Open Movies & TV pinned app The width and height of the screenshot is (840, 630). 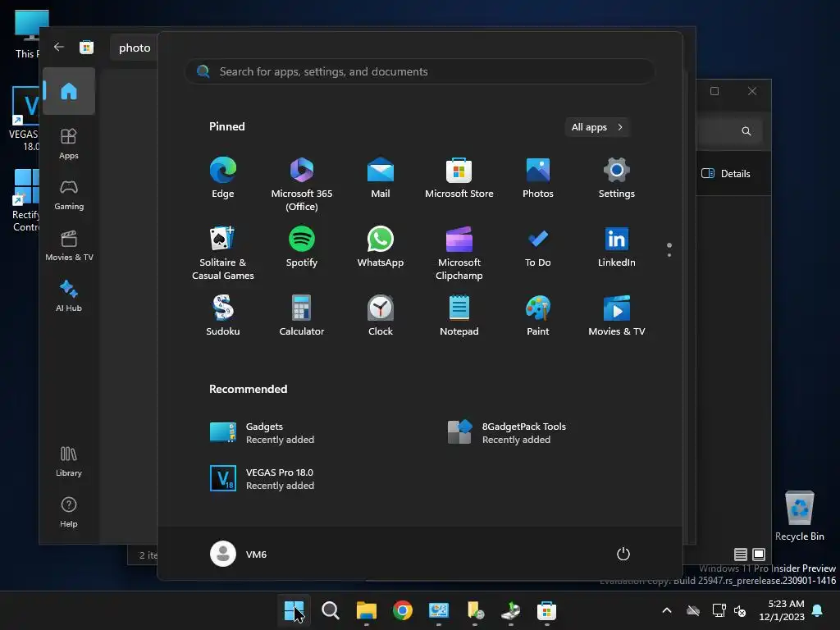617,316
